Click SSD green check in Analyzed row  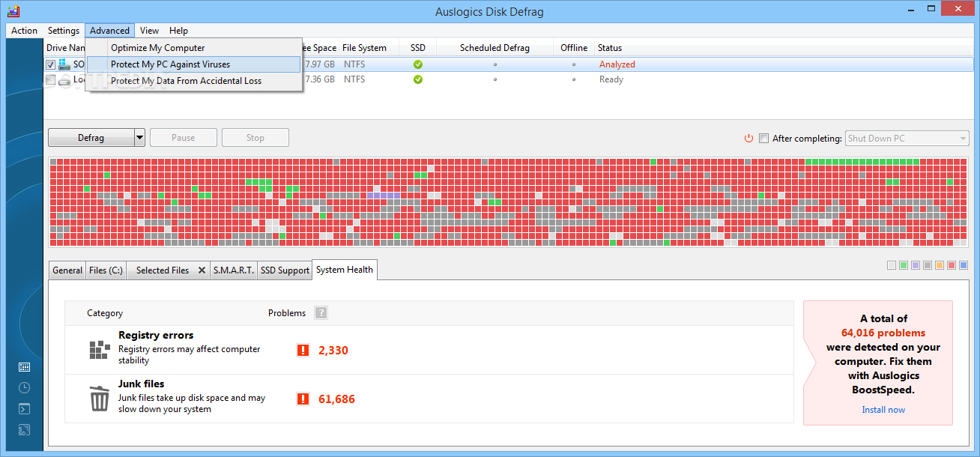pyautogui.click(x=418, y=64)
